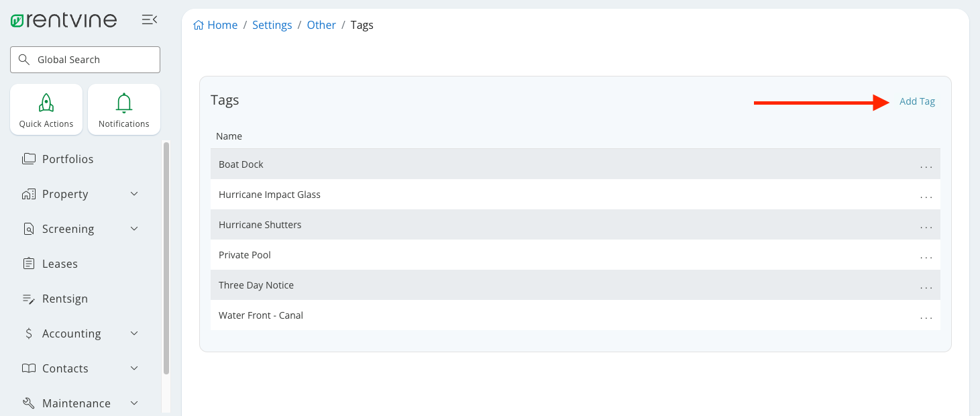
Task: Click the Maintenance wrench icon
Action: [x=28, y=403]
